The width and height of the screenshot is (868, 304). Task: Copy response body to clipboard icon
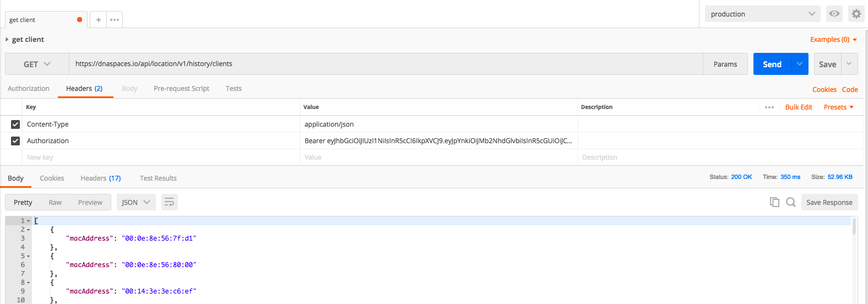(774, 202)
